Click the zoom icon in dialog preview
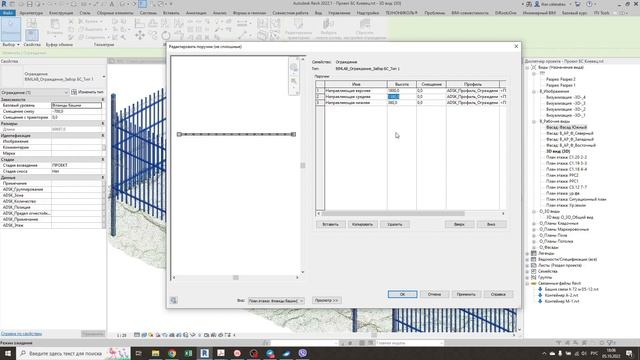Screen dimensions: 640x360 [x=293, y=81]
